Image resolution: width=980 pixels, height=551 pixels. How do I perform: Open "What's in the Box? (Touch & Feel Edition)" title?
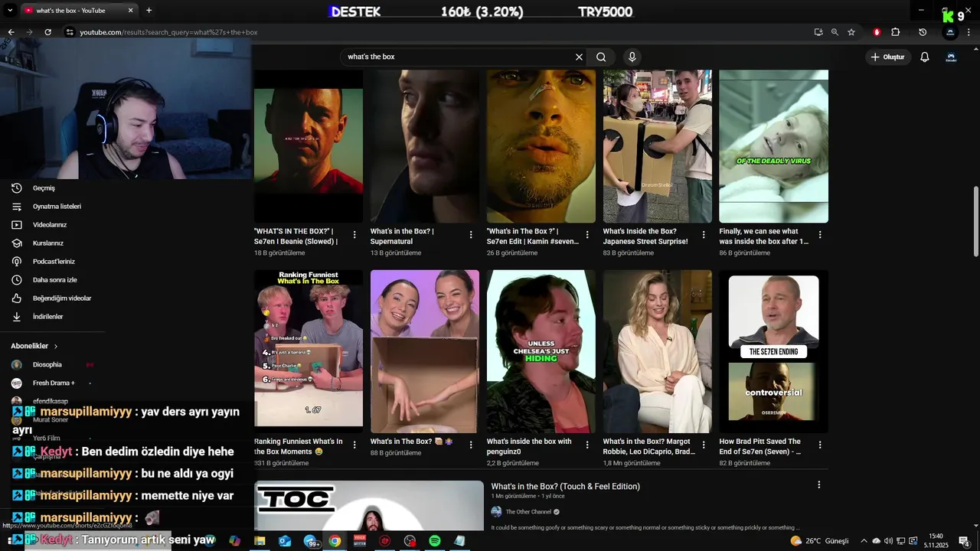565,487
